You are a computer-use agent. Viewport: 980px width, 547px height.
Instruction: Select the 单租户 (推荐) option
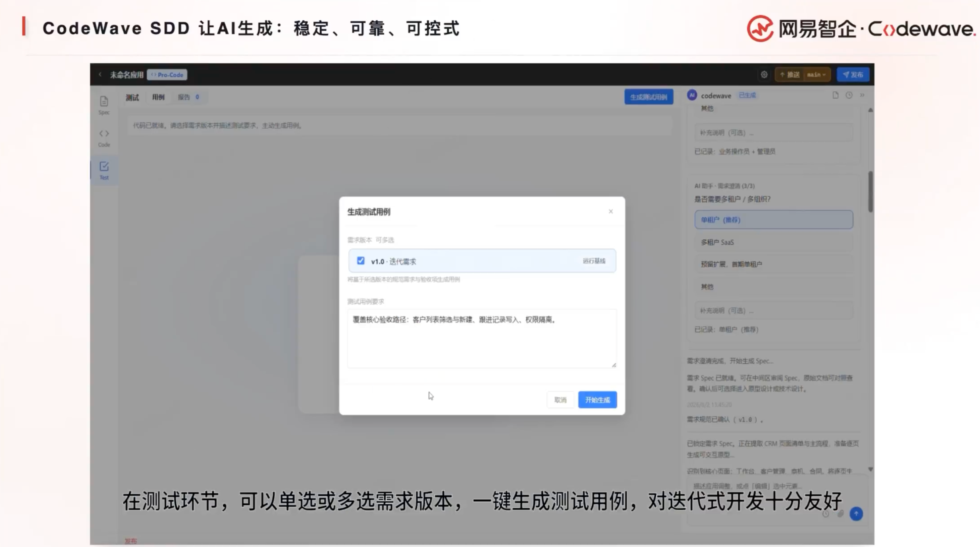[x=773, y=220]
